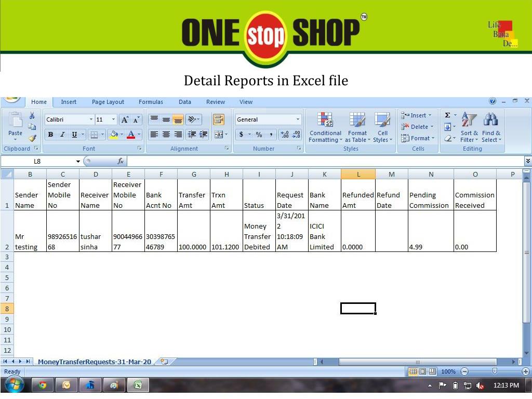Click Insert cells button

pyautogui.click(x=416, y=115)
